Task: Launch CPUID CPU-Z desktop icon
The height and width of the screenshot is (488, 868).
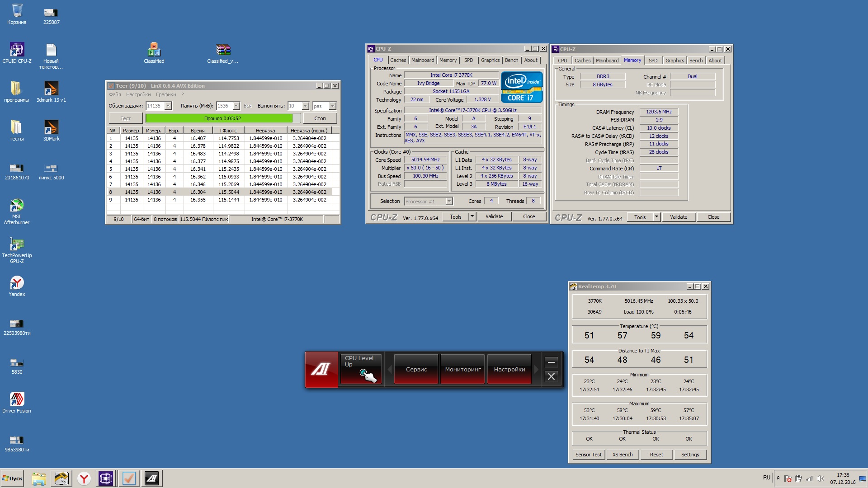Action: 17,50
